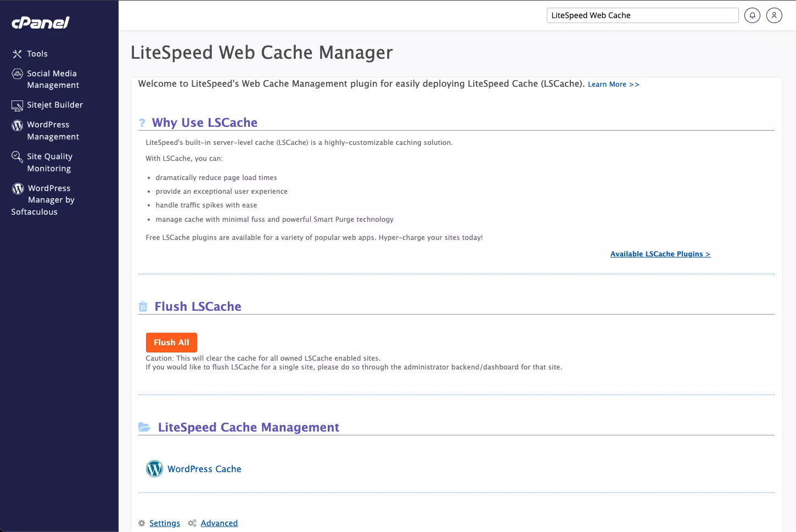The image size is (796, 532).
Task: Click the user account icon
Action: [774, 15]
